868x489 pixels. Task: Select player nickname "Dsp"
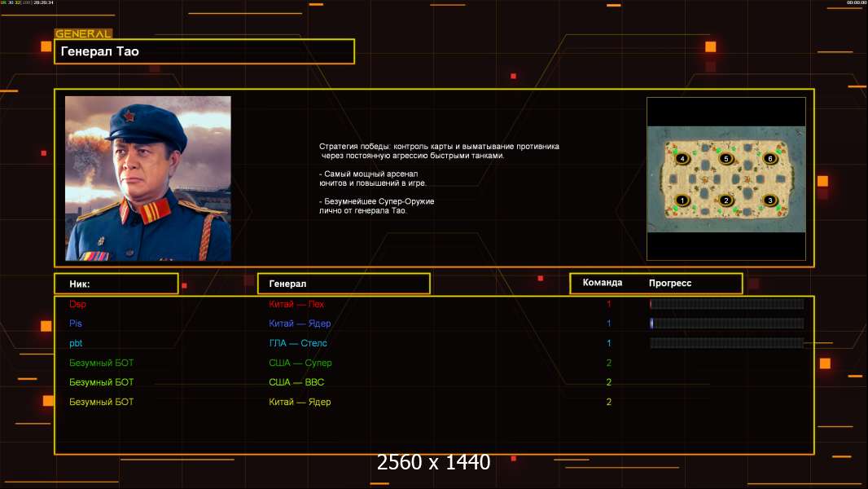77,304
